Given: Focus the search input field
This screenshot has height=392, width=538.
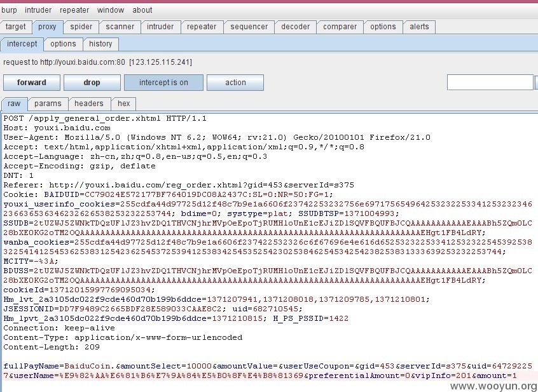Looking at the screenshot, I should (490, 83).
